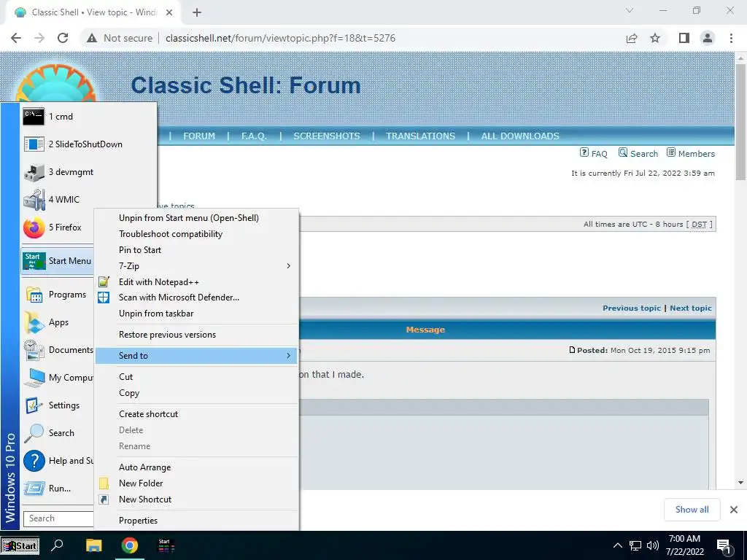Open the Search start menu item
The width and height of the screenshot is (747, 560).
(57, 433)
